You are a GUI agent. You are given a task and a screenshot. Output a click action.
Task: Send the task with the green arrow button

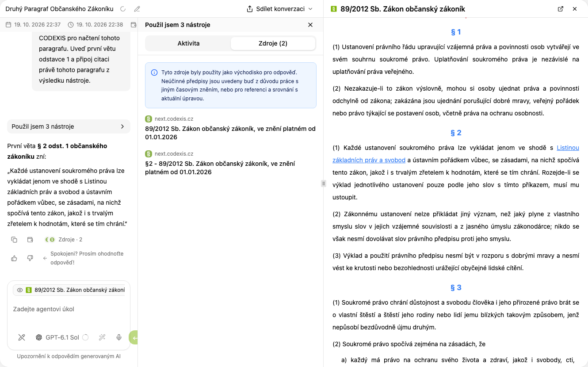134,337
